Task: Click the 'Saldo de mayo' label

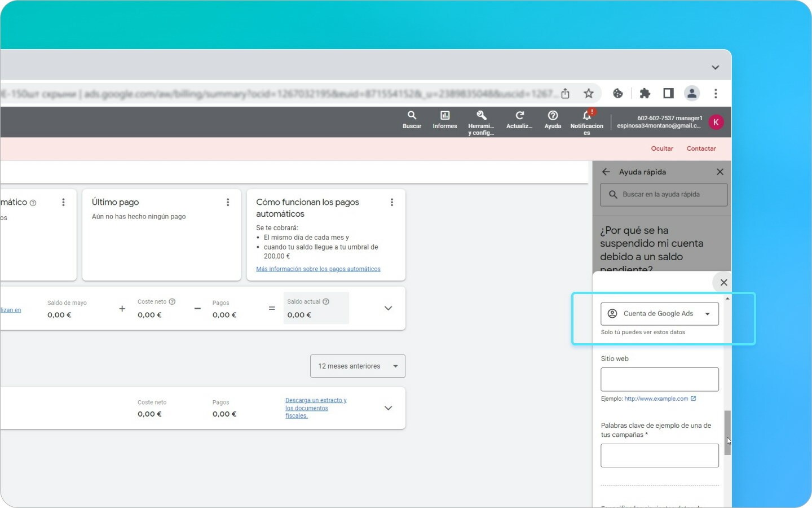Action: tap(67, 303)
